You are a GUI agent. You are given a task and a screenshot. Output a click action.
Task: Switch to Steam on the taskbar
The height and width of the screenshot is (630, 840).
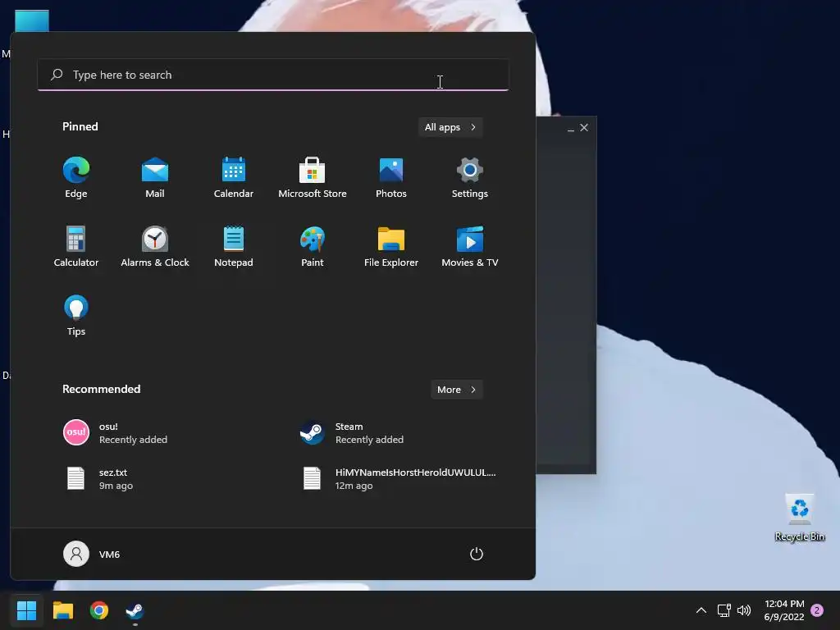pyautogui.click(x=135, y=610)
